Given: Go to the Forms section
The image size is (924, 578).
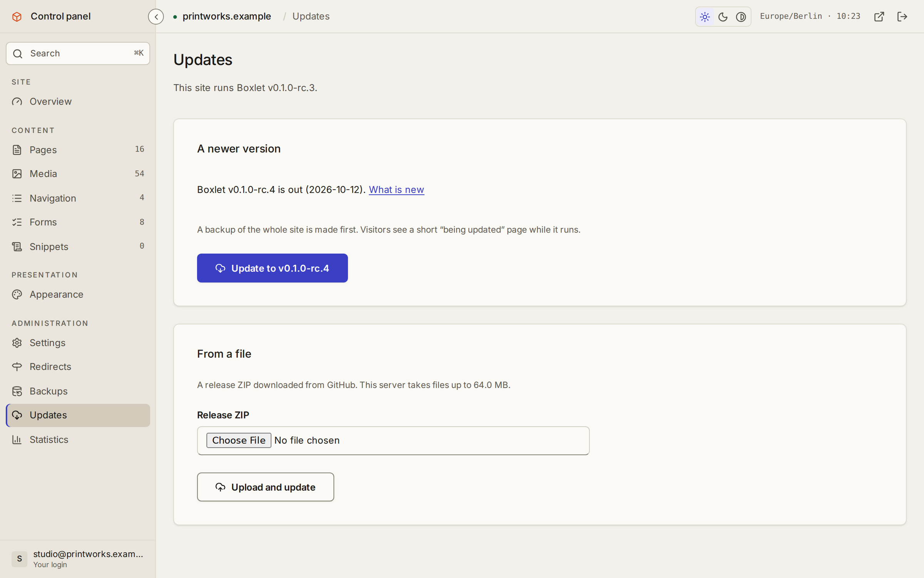Looking at the screenshot, I should coord(78,222).
